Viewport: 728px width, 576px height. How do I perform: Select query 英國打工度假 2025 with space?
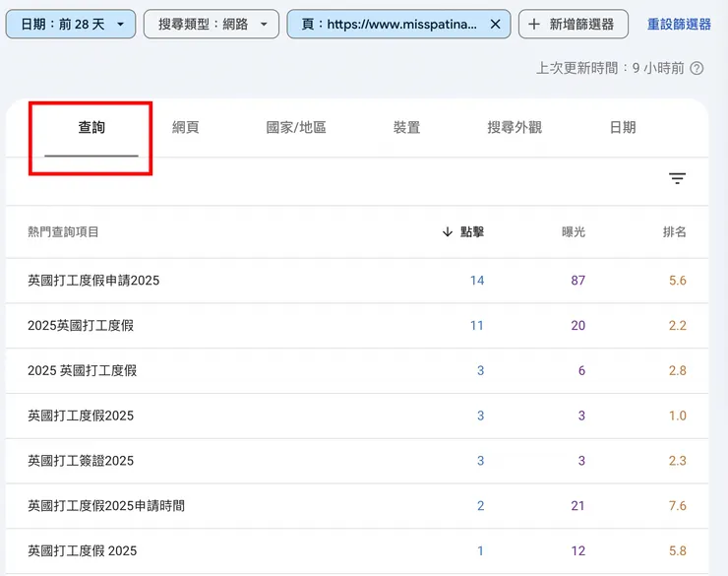[x=83, y=551]
